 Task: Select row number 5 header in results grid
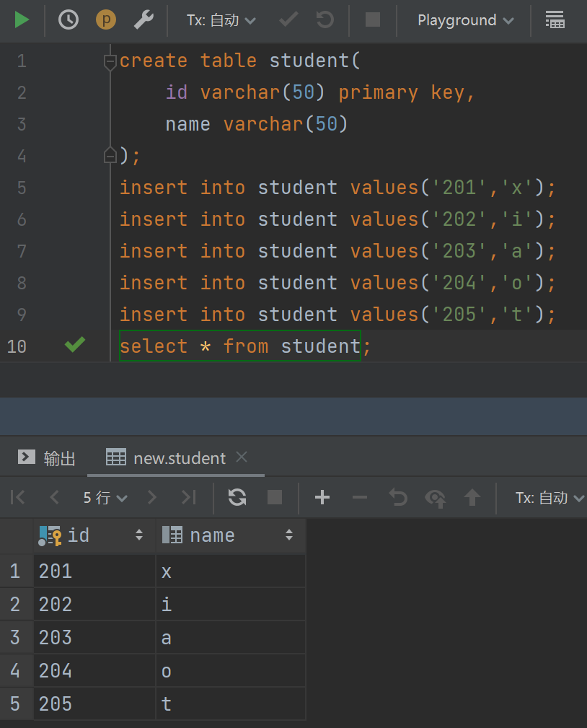15,704
